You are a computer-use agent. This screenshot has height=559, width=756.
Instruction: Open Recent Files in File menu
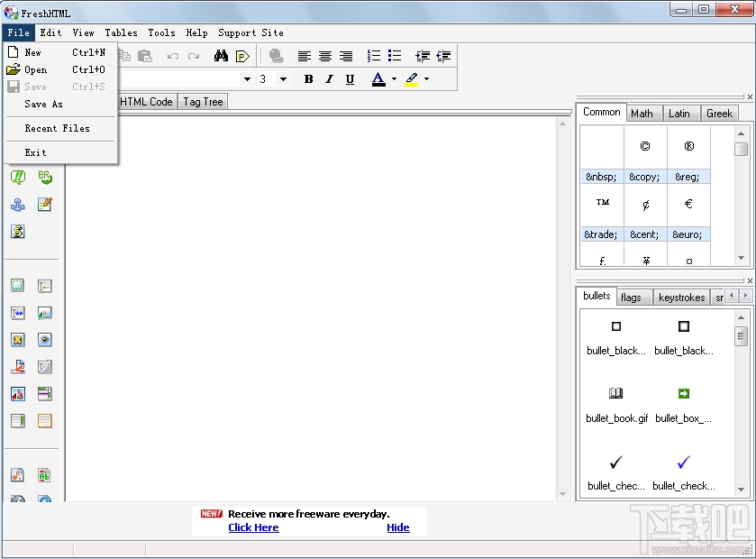pos(57,129)
